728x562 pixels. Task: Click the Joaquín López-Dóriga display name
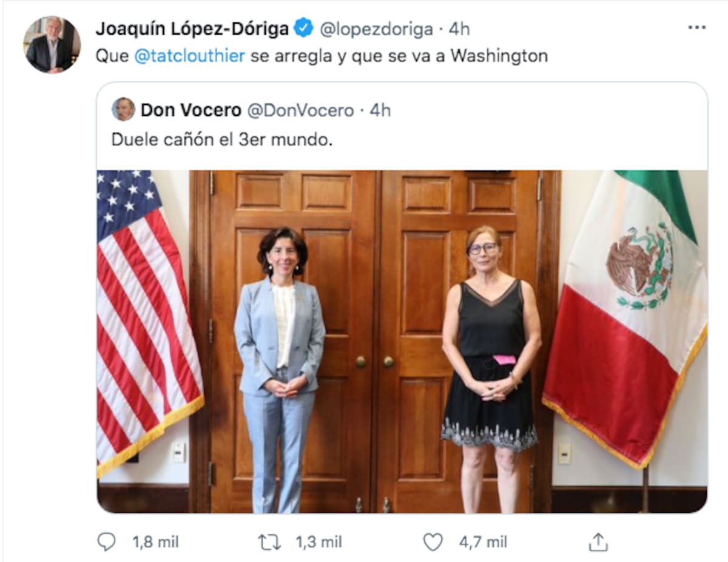(192, 29)
